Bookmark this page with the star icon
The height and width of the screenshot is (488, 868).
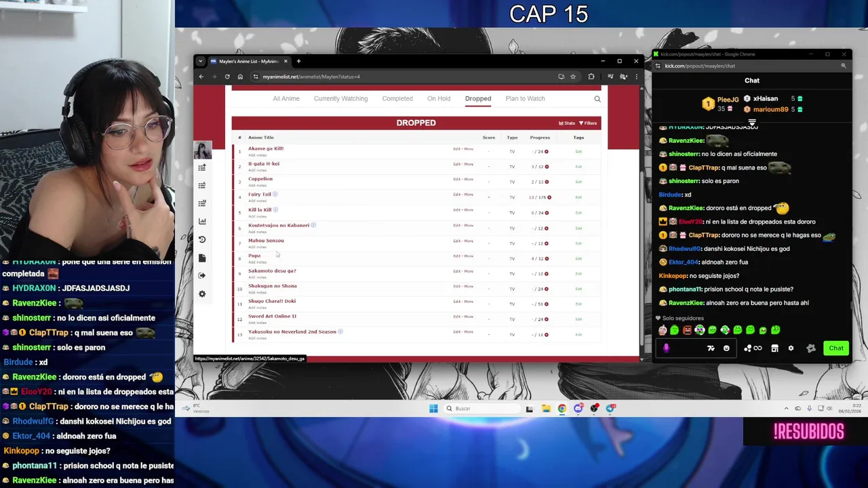tap(573, 77)
